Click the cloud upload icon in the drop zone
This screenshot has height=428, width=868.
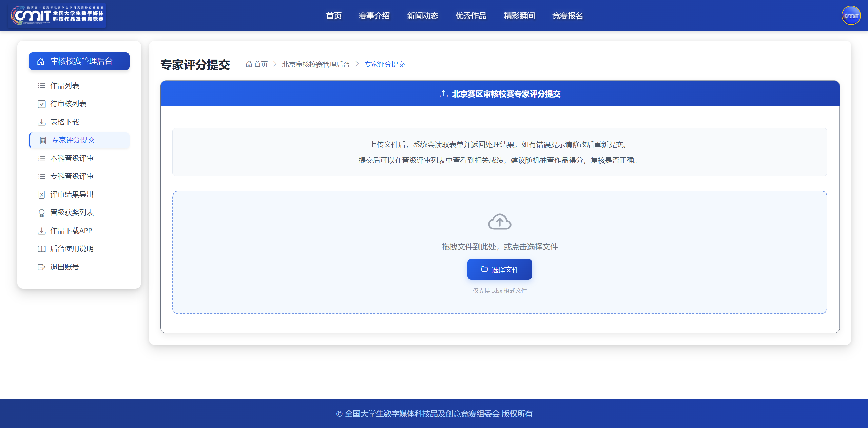coord(500,222)
